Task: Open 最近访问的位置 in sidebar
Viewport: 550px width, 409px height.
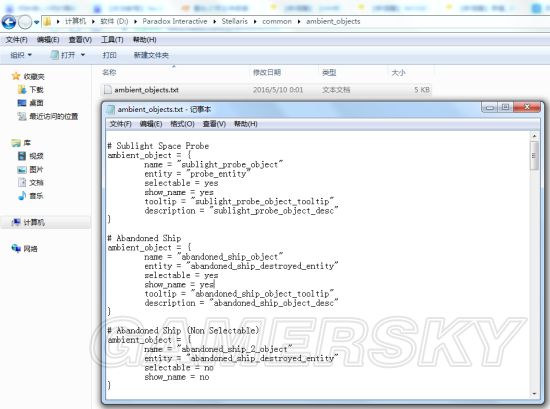Action: 48,116
